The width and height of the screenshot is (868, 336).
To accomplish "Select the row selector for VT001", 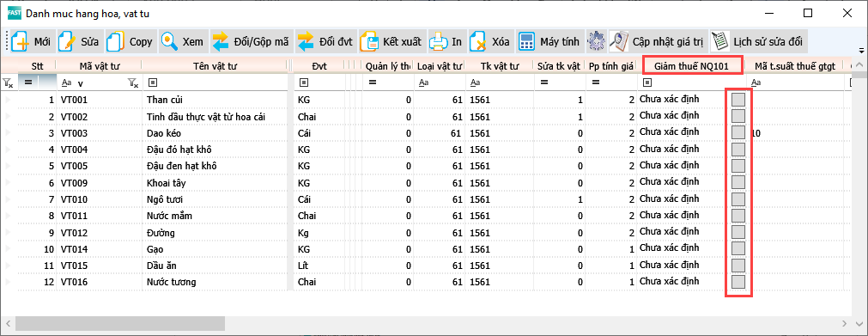I will pyautogui.click(x=8, y=100).
